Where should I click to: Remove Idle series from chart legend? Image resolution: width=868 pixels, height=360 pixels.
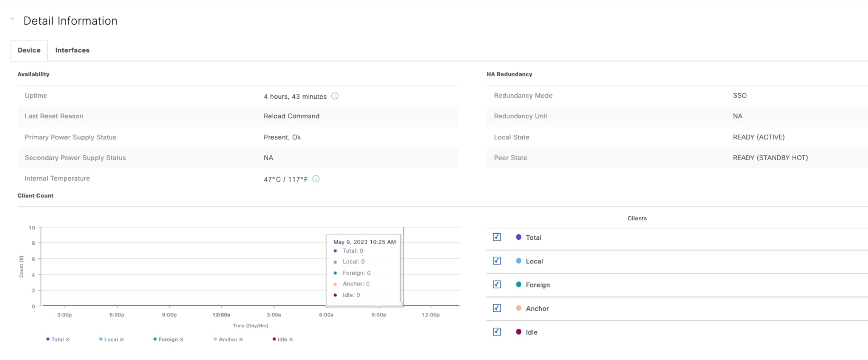click(x=291, y=340)
